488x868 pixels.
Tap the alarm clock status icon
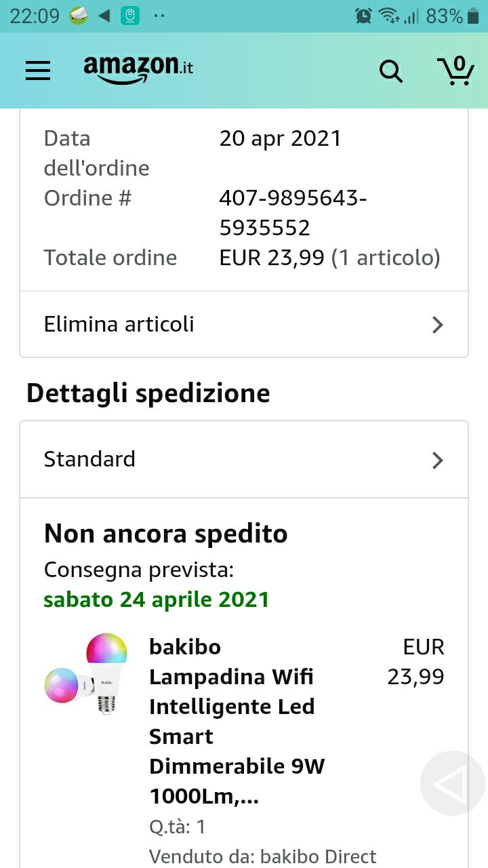363,16
